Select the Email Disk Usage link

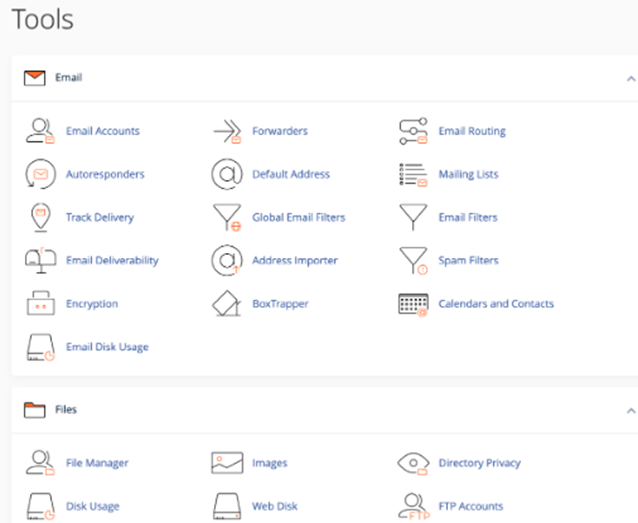point(107,347)
